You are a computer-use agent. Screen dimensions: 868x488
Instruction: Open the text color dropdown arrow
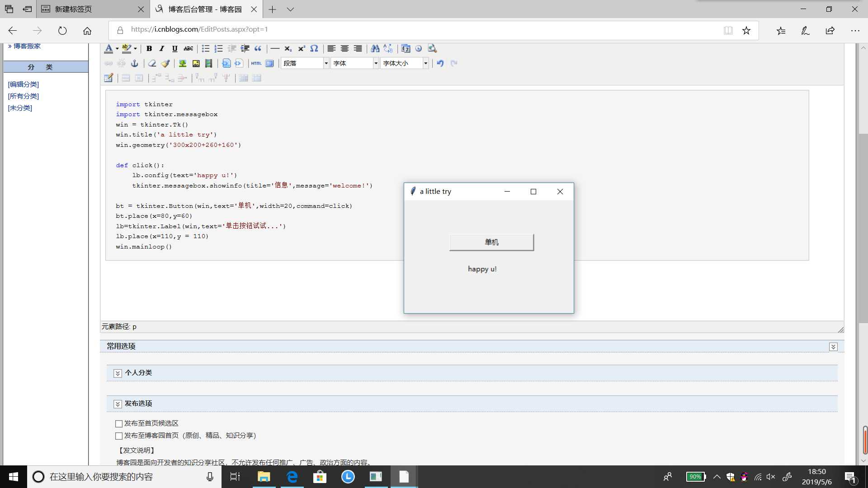[117, 49]
